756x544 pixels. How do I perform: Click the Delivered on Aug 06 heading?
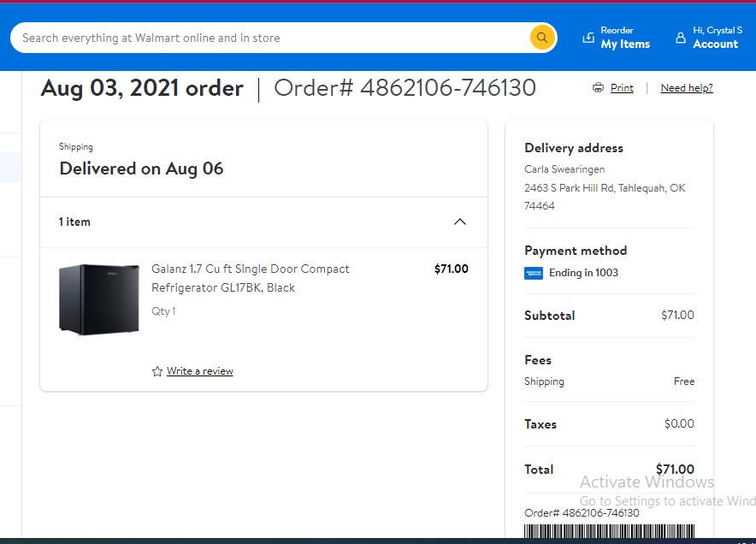[141, 169]
